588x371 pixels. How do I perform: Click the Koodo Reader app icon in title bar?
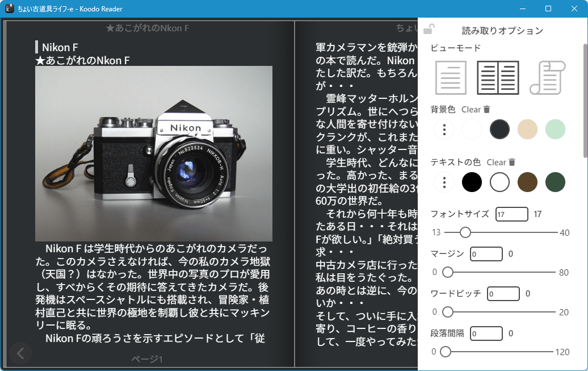(x=10, y=9)
